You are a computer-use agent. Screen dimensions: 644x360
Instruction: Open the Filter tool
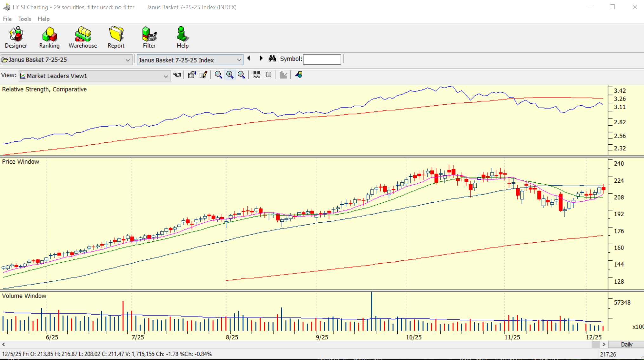(149, 37)
